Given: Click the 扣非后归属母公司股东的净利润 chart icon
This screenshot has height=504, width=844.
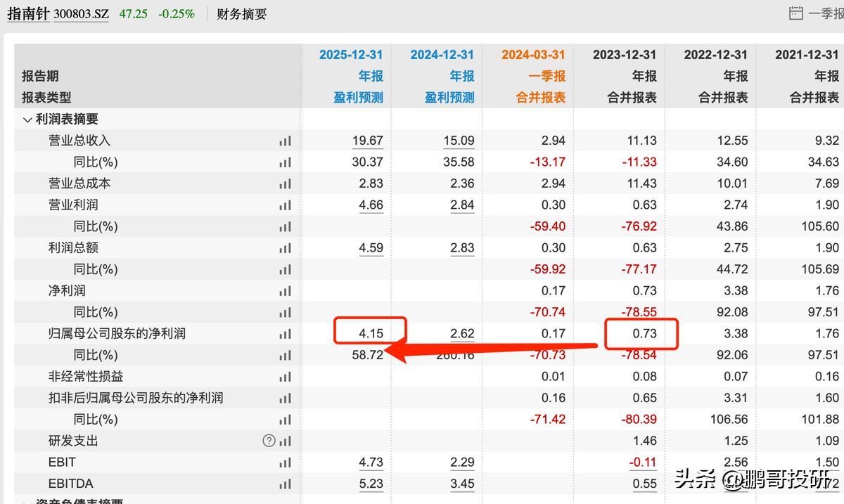Looking at the screenshot, I should point(285,398).
